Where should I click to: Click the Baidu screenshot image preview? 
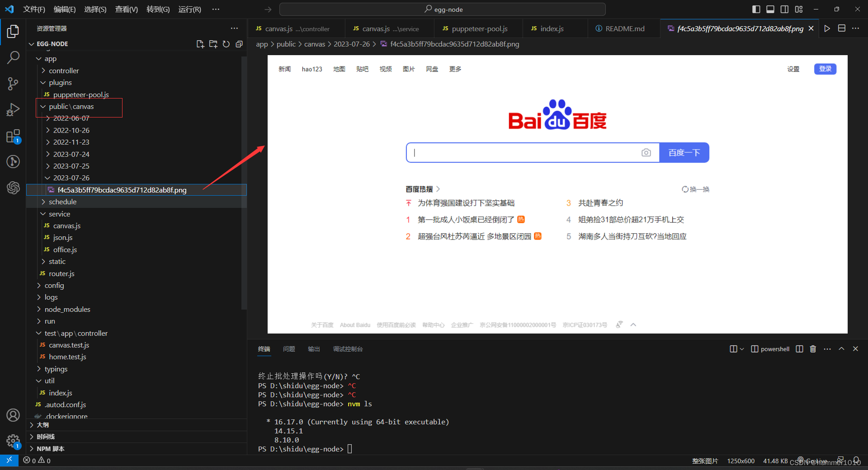[x=557, y=194]
